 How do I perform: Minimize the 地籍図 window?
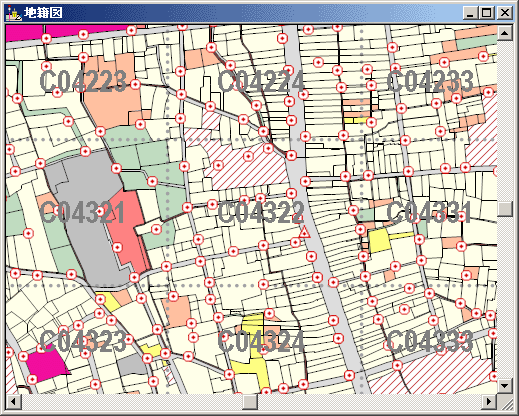tap(471, 13)
